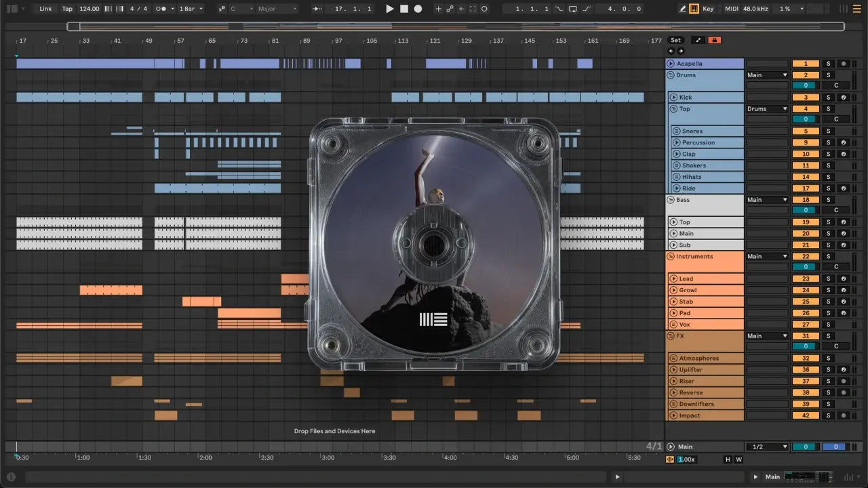Toggle track activator 3 for Kick
Image resolution: width=868 pixels, height=488 pixels.
coord(806,98)
